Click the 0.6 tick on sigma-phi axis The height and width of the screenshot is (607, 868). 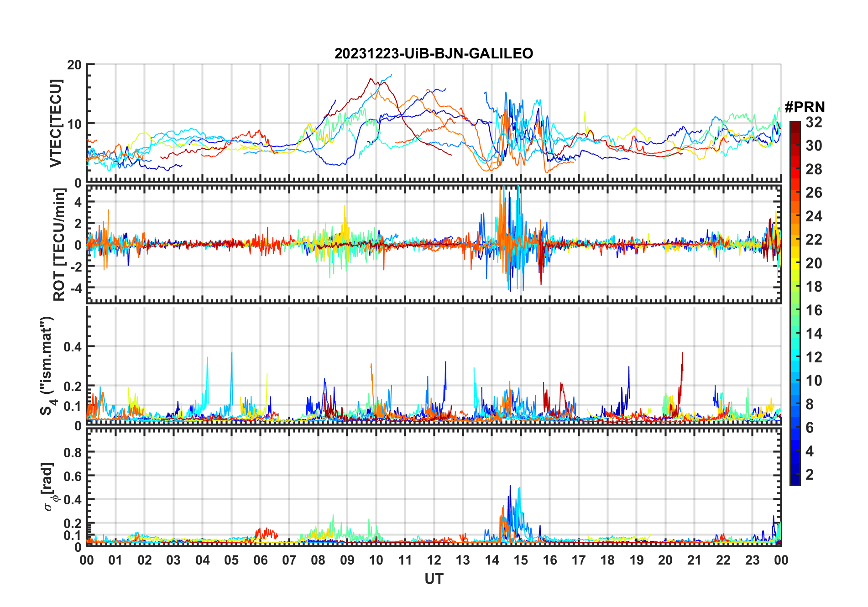(72, 476)
